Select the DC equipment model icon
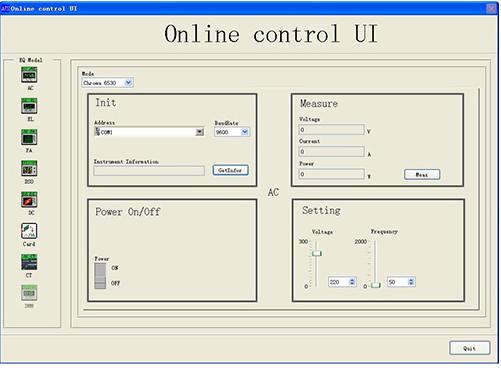501x373 pixels. click(29, 199)
